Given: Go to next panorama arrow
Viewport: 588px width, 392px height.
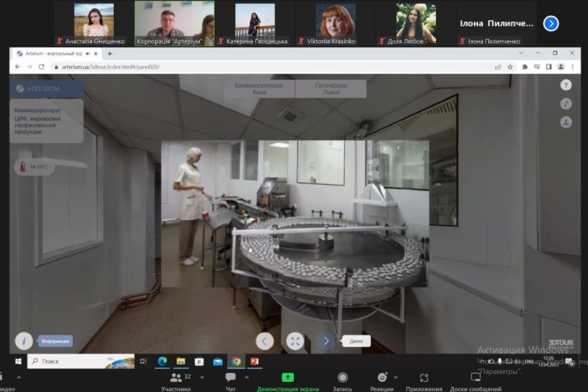Looking at the screenshot, I should 326,341.
